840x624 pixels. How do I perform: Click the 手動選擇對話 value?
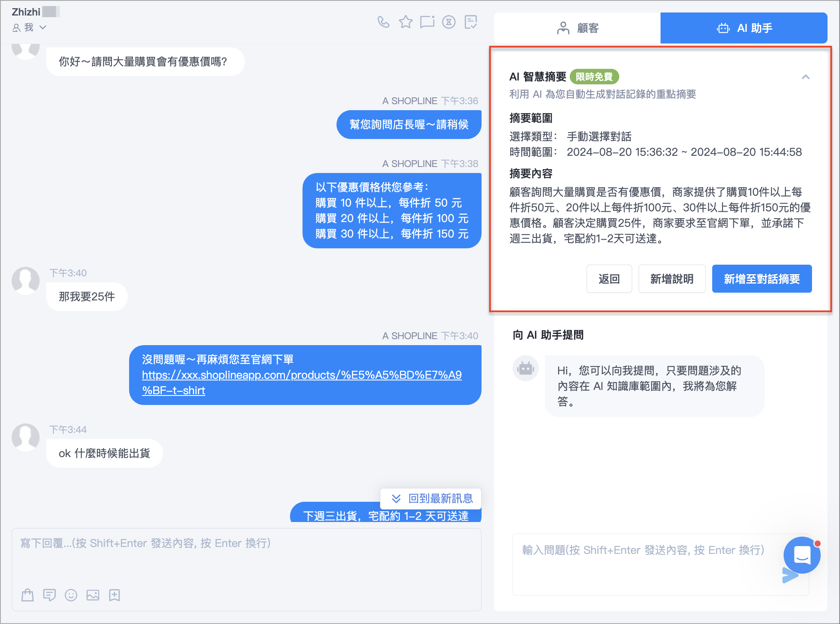(x=599, y=136)
